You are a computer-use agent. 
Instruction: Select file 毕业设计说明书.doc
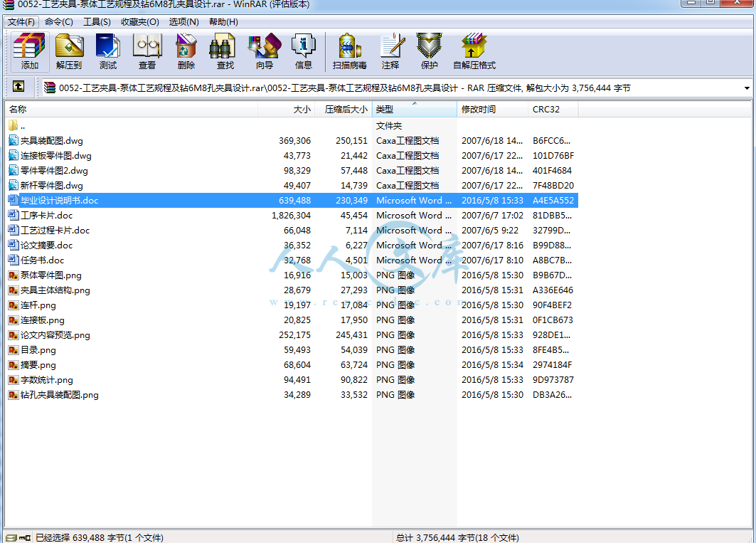pyautogui.click(x=59, y=200)
